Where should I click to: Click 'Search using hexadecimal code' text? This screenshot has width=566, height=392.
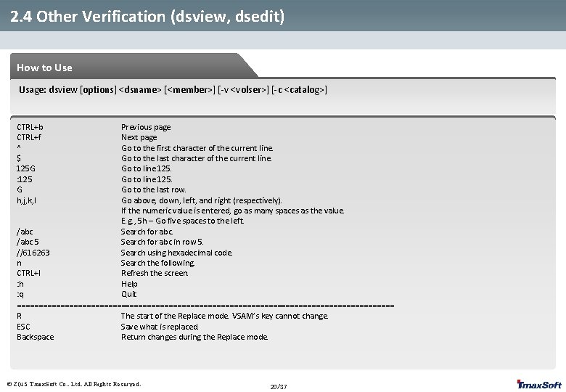176,253
